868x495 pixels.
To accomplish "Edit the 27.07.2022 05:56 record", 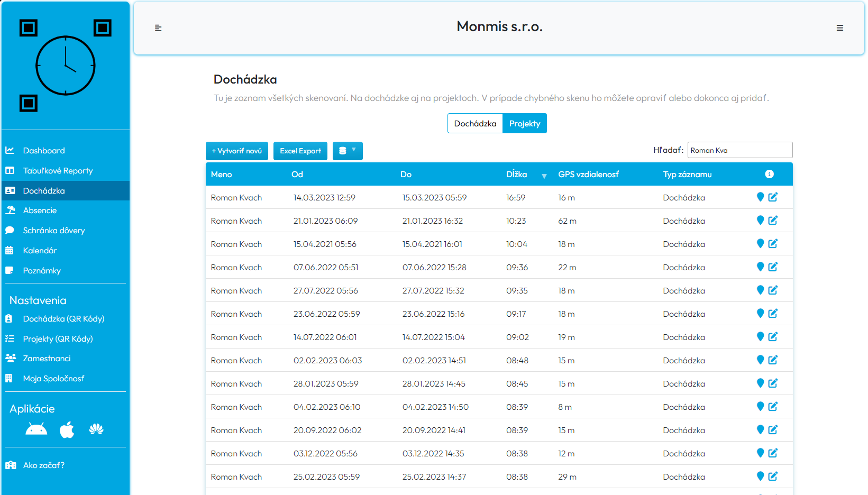I will click(773, 290).
